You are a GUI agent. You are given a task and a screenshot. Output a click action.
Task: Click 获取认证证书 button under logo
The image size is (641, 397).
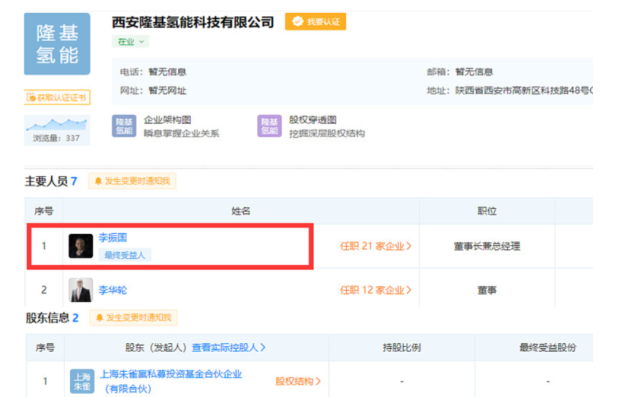tap(57, 97)
